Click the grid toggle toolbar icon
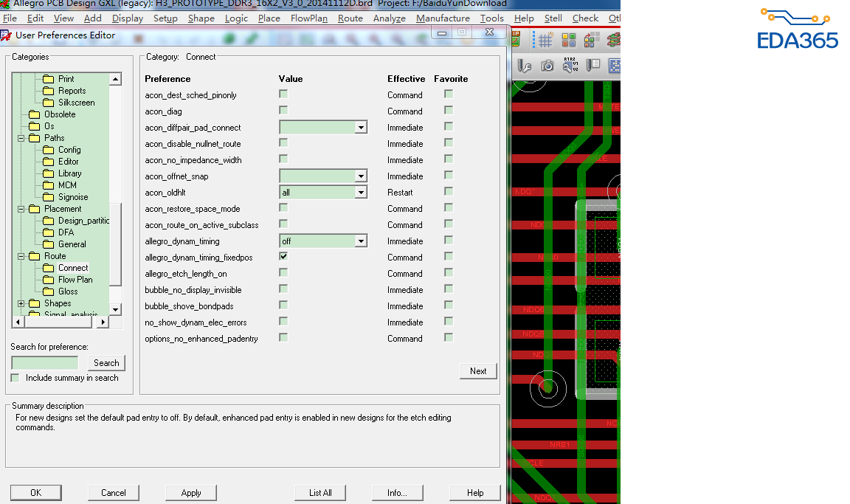The height and width of the screenshot is (504, 850). pyautogui.click(x=545, y=40)
